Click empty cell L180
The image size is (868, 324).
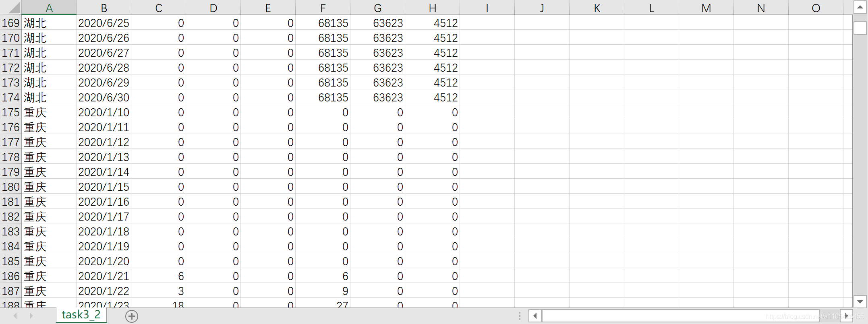[x=652, y=187]
